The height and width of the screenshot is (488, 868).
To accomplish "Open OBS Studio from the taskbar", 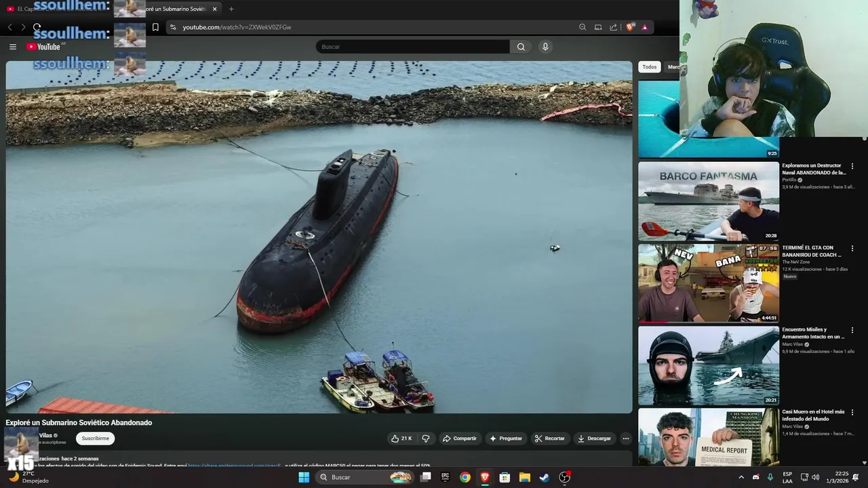I will [564, 477].
